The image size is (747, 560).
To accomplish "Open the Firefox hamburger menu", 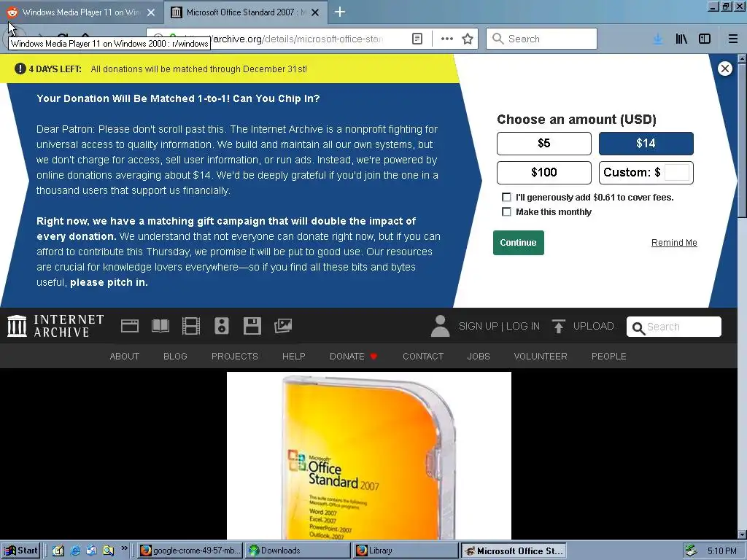I will point(733,39).
